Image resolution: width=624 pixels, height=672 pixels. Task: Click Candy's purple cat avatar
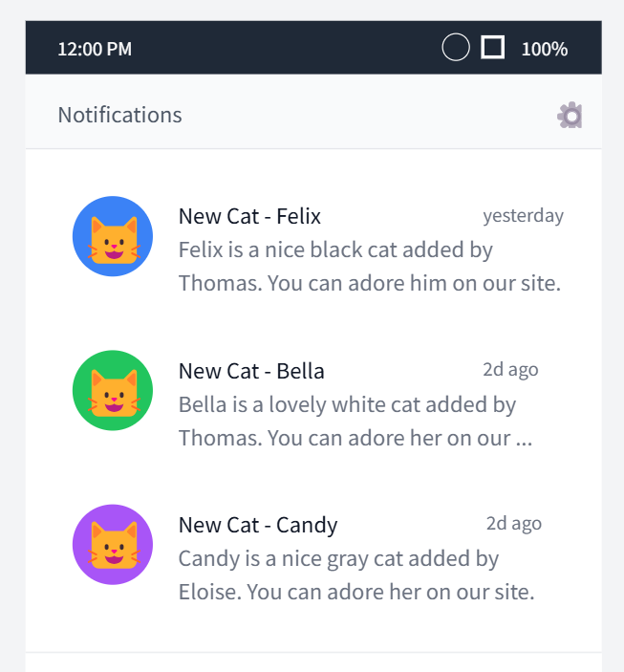click(x=113, y=544)
